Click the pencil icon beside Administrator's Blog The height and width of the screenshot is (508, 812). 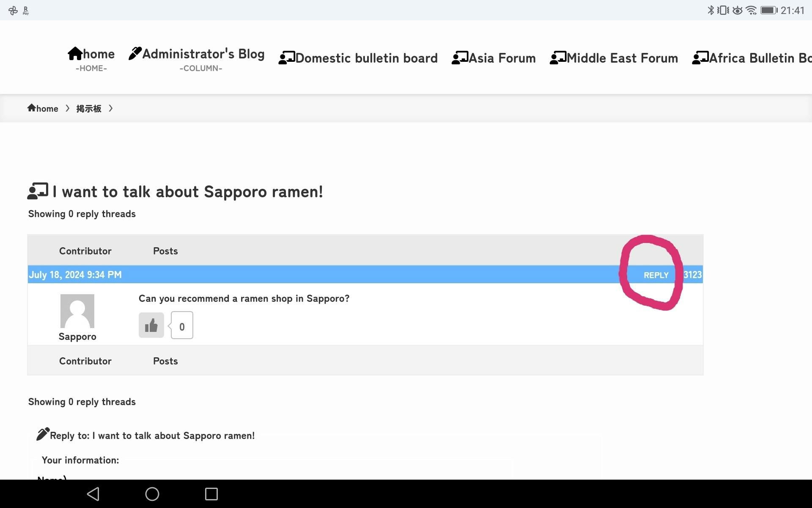135,54
